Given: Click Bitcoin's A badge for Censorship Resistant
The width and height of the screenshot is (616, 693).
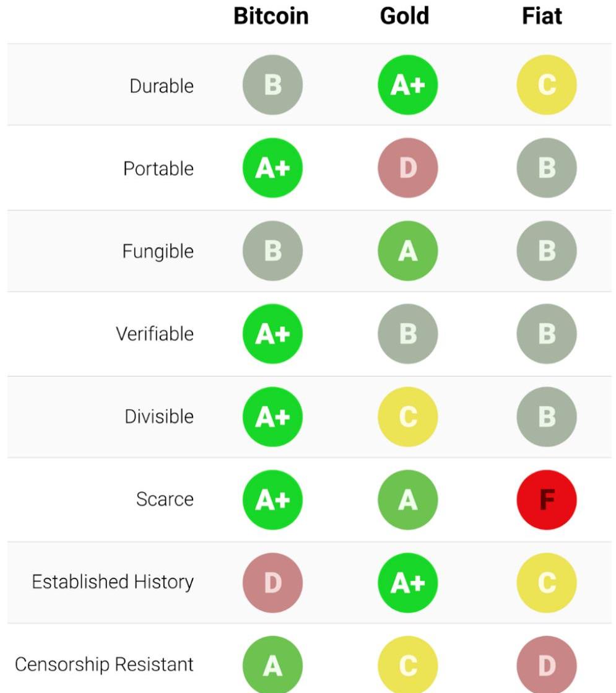Looking at the screenshot, I should click(272, 665).
